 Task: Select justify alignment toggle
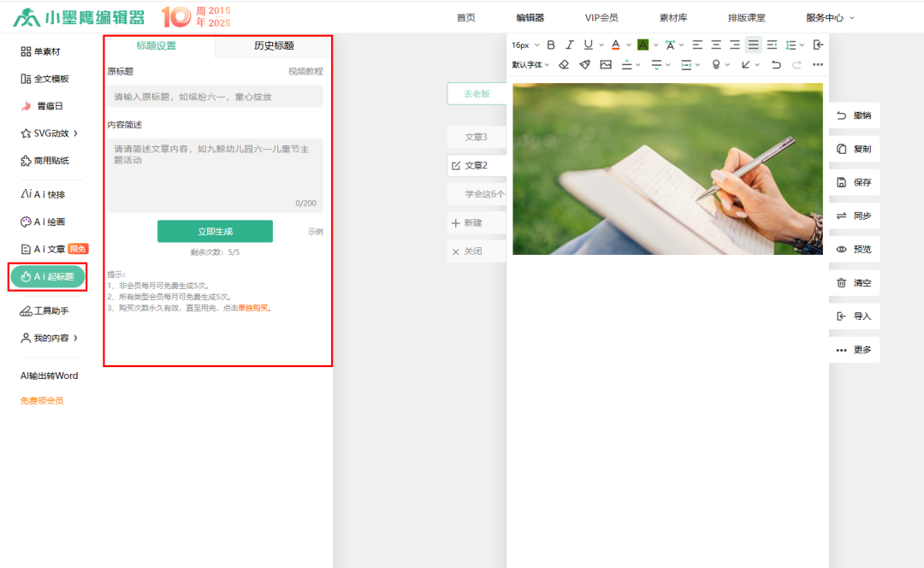(753, 44)
